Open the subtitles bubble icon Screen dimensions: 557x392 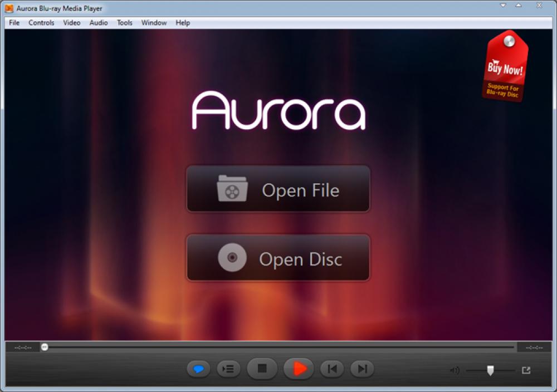199,369
